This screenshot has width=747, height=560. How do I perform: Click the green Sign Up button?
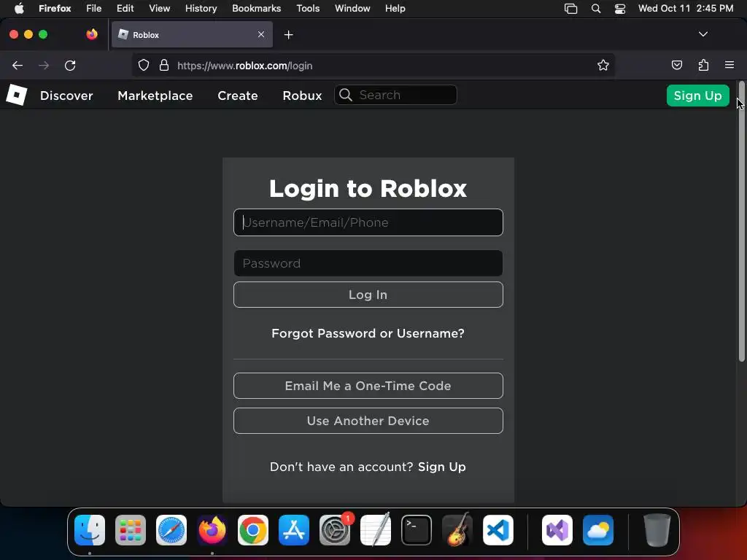click(x=698, y=96)
